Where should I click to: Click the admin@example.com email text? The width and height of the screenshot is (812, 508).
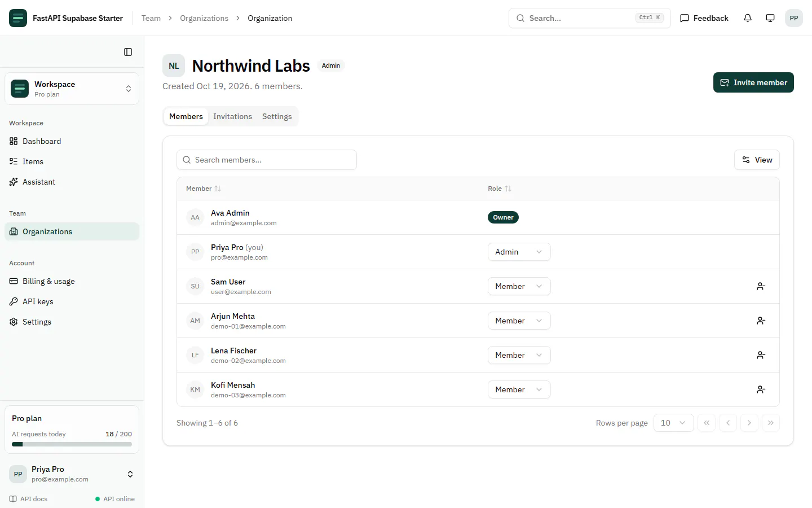244,223
